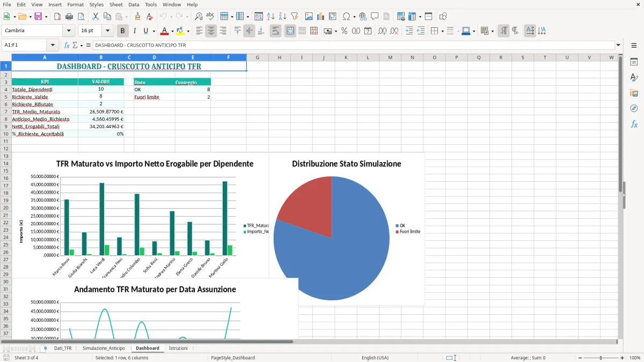
Task: Insert a chart
Action: (321, 17)
